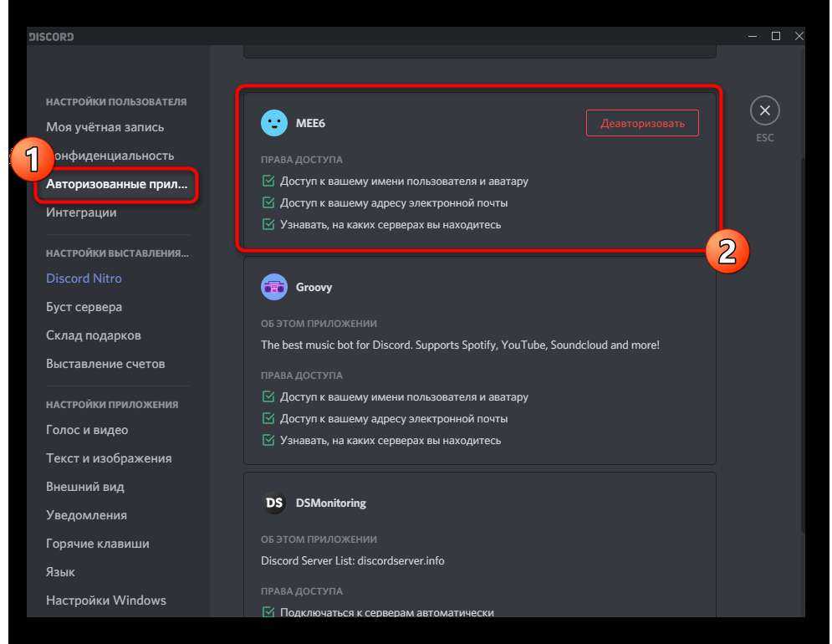Click MEE6 servers list access checkmark
Image resolution: width=832 pixels, height=644 pixels.
click(268, 225)
